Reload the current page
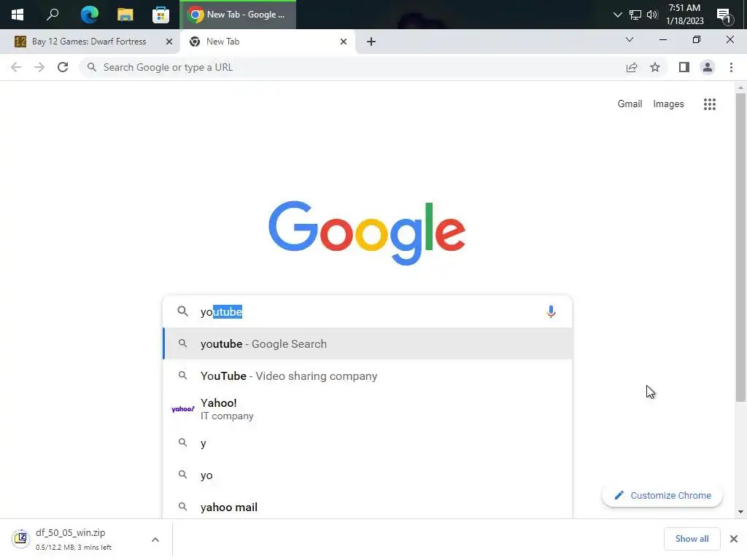747x560 pixels. [x=63, y=67]
